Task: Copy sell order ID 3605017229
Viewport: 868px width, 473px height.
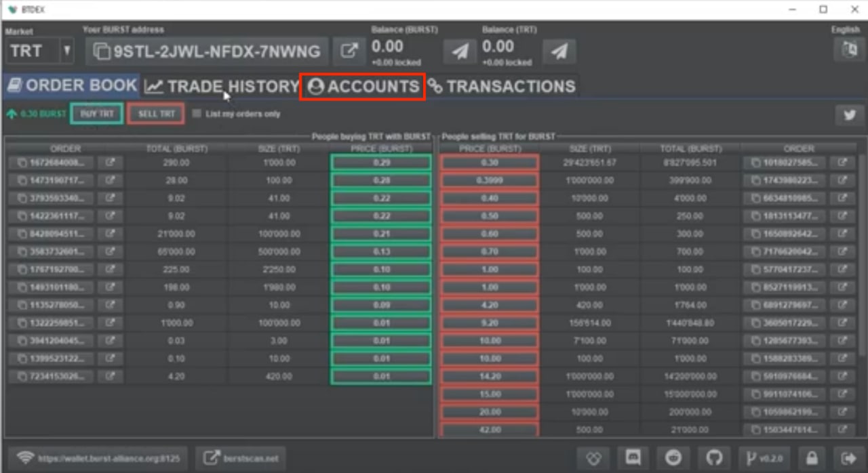Action: 785,323
